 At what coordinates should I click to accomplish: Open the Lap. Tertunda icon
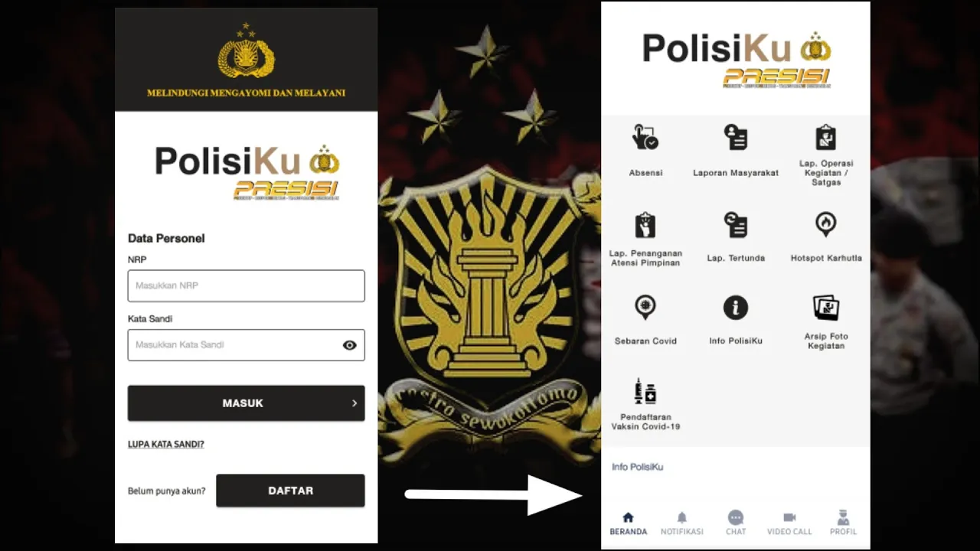coord(736,225)
